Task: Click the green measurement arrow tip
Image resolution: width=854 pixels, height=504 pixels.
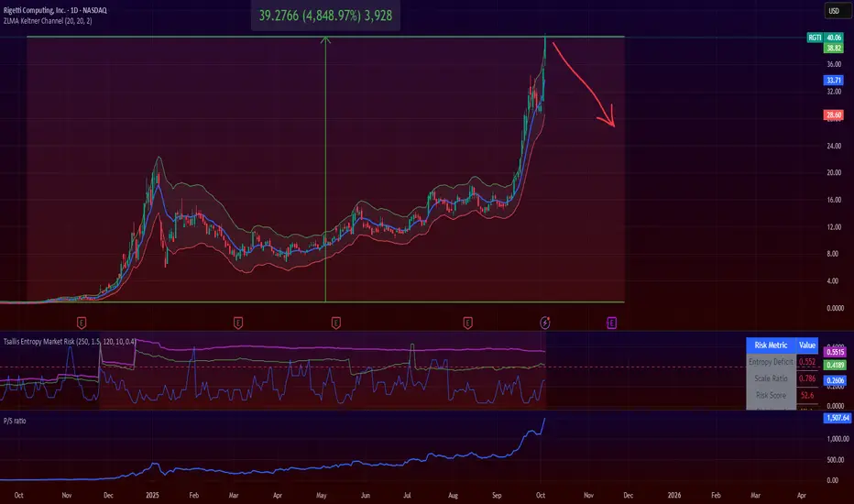Action: tap(325, 39)
